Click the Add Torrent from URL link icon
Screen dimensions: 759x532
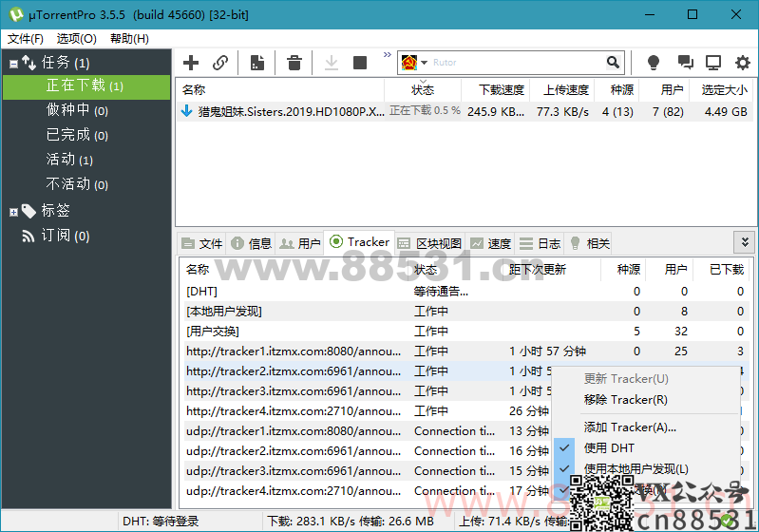click(220, 63)
